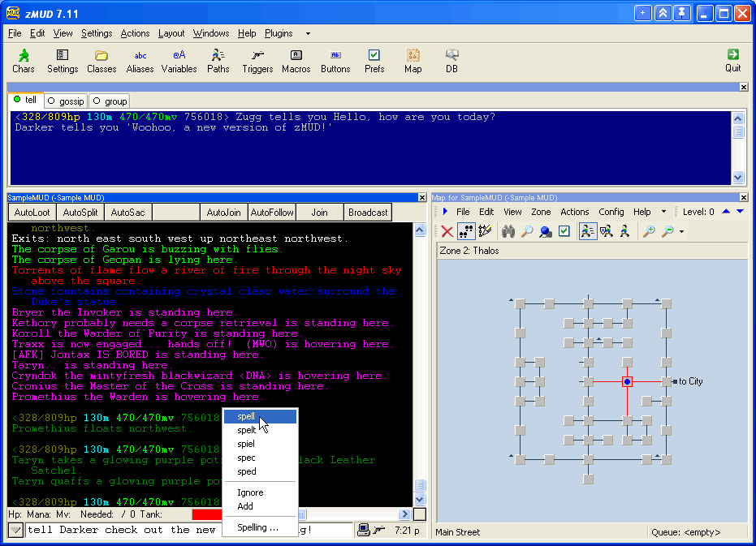Toggle the AutoSplit button
Viewport: 756px width, 546px height.
(x=80, y=213)
